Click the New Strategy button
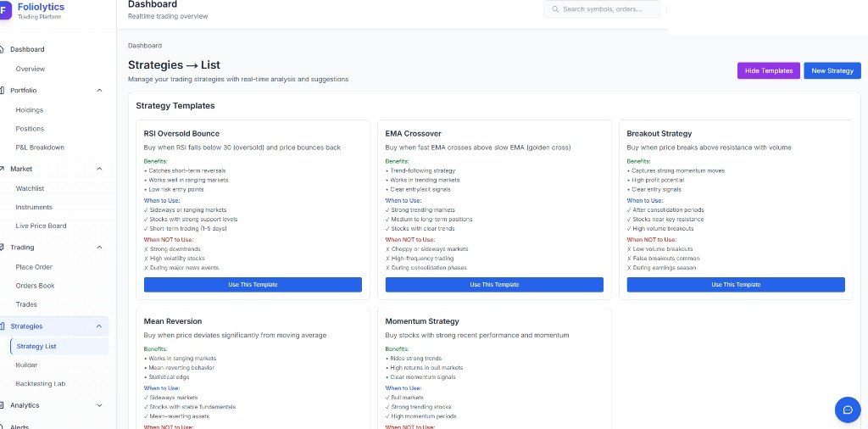The height and width of the screenshot is (429, 868). [x=832, y=71]
